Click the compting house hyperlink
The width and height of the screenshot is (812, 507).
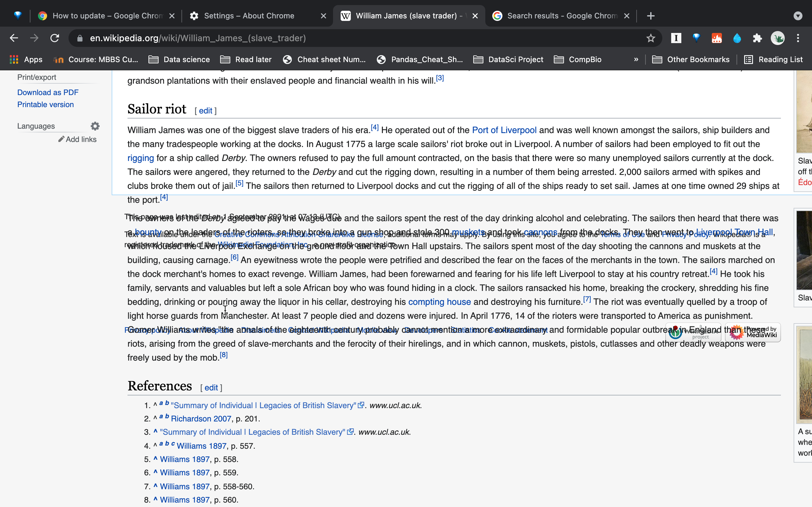click(439, 302)
